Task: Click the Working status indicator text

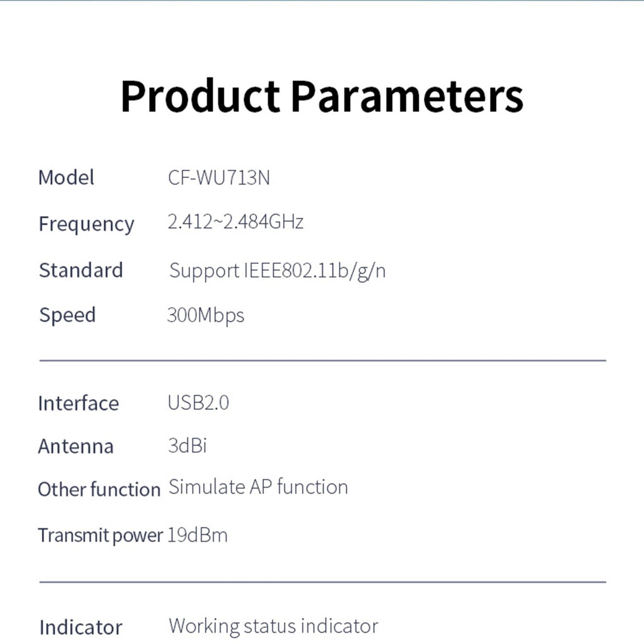Action: pos(273,626)
